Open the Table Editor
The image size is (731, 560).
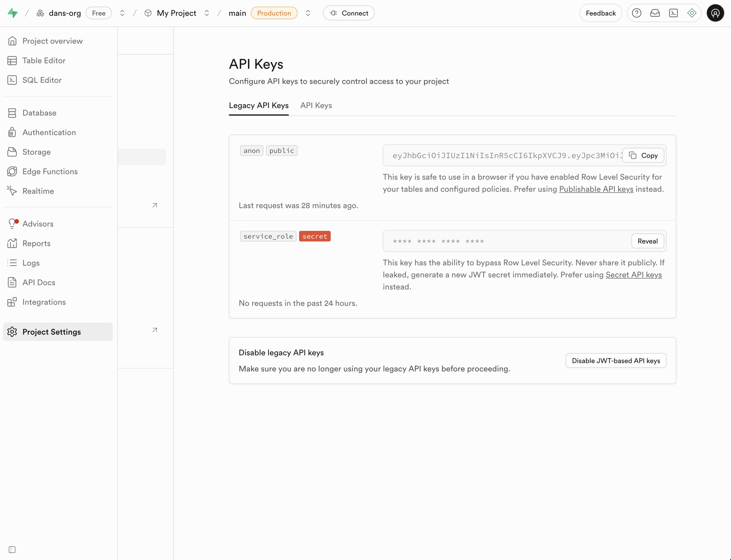44,60
